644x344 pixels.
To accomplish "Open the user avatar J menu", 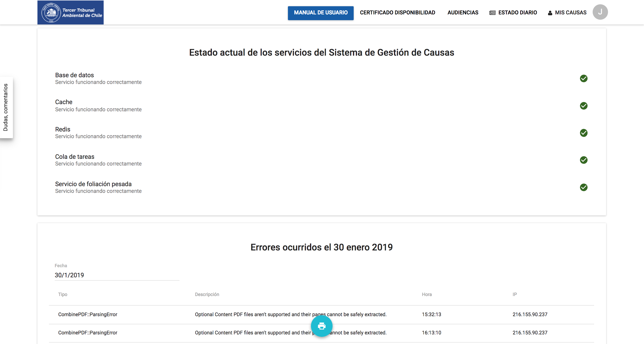I will (x=600, y=12).
